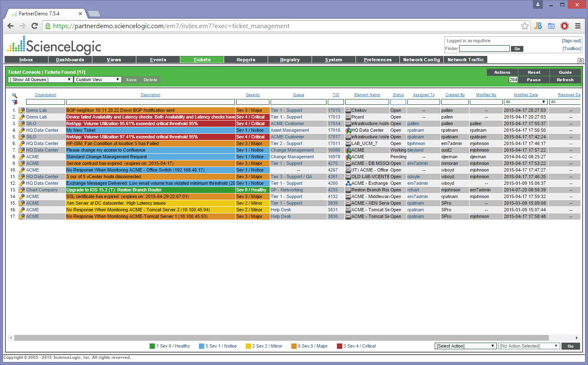Screen dimensions: 588x365
Task: Click the red filter funnel icon
Action: click(x=15, y=102)
